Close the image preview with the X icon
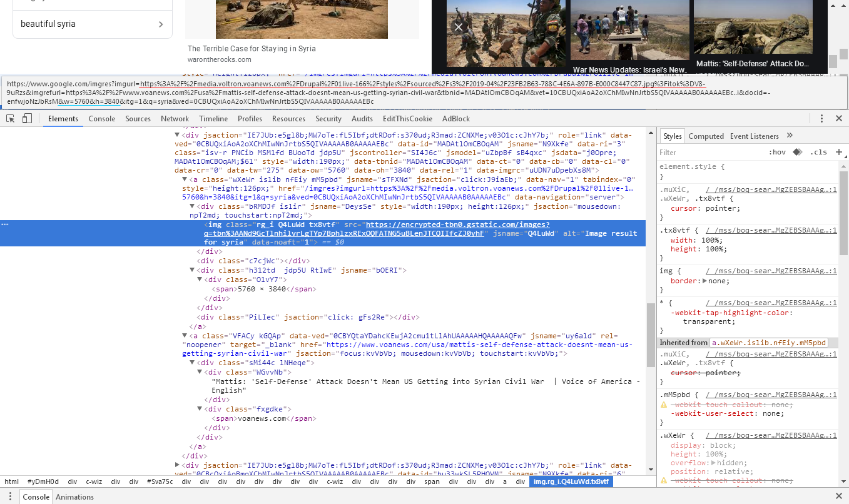Screen dimensions: 849x504 click(x=459, y=27)
